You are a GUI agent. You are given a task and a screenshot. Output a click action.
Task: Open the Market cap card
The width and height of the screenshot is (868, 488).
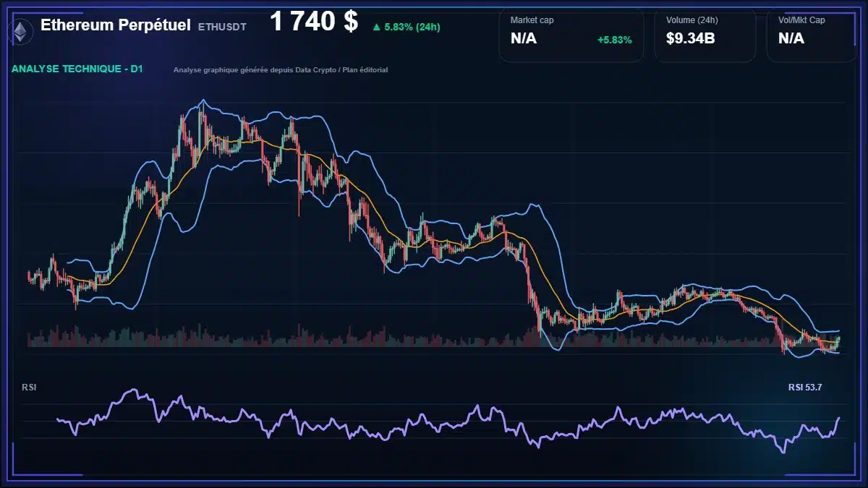pyautogui.click(x=571, y=35)
